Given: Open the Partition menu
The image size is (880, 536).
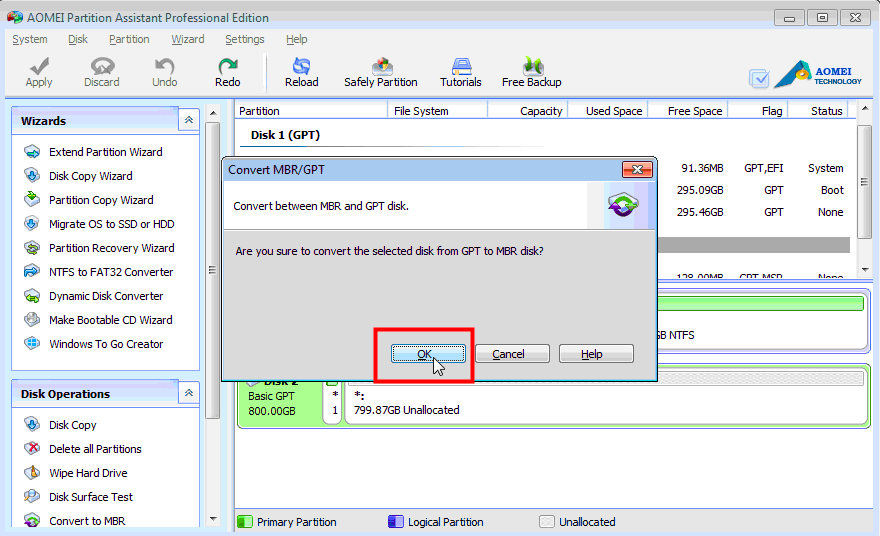Looking at the screenshot, I should tap(129, 39).
